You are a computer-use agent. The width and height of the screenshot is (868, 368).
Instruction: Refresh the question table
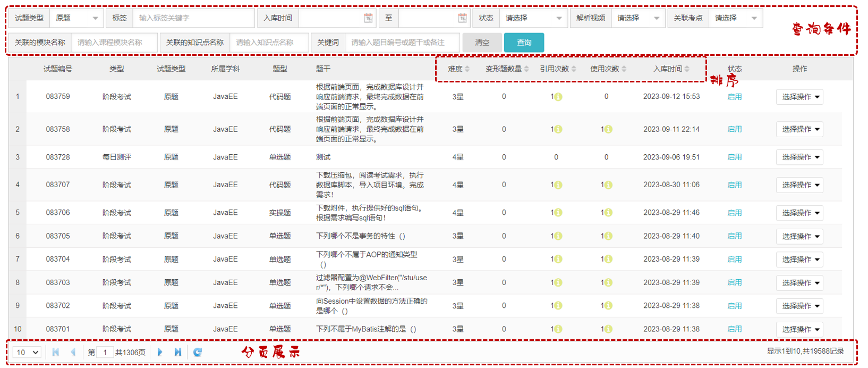[198, 352]
